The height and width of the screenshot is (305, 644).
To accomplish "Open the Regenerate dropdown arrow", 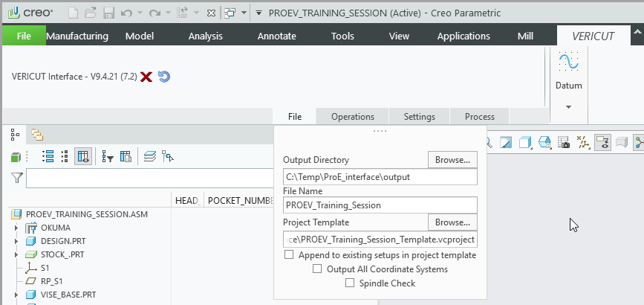I will pos(196,13).
